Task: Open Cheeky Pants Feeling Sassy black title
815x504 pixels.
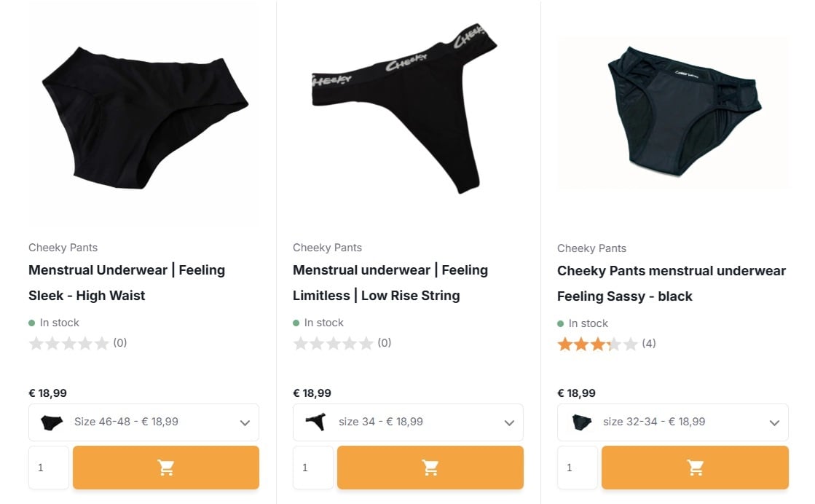Action: coord(671,283)
